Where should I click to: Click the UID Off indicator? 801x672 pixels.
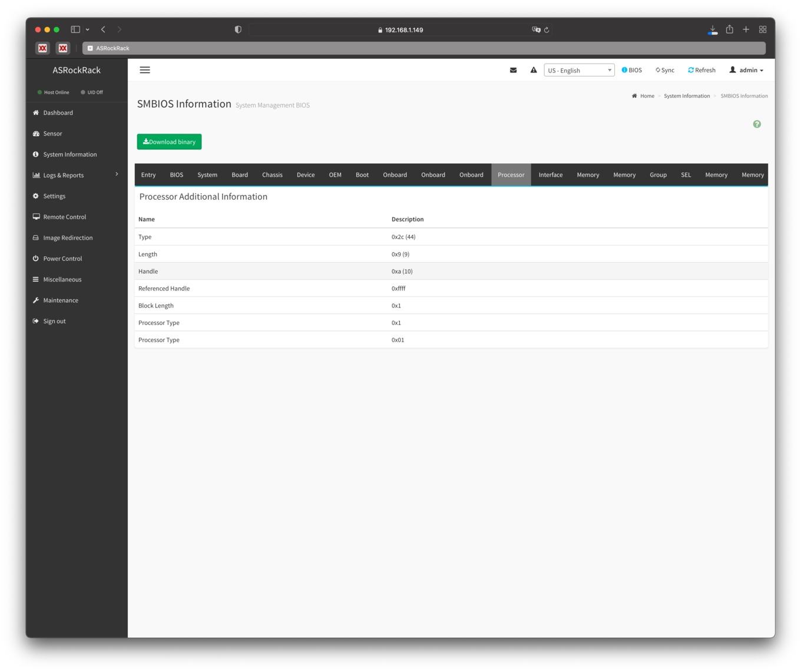pos(92,92)
